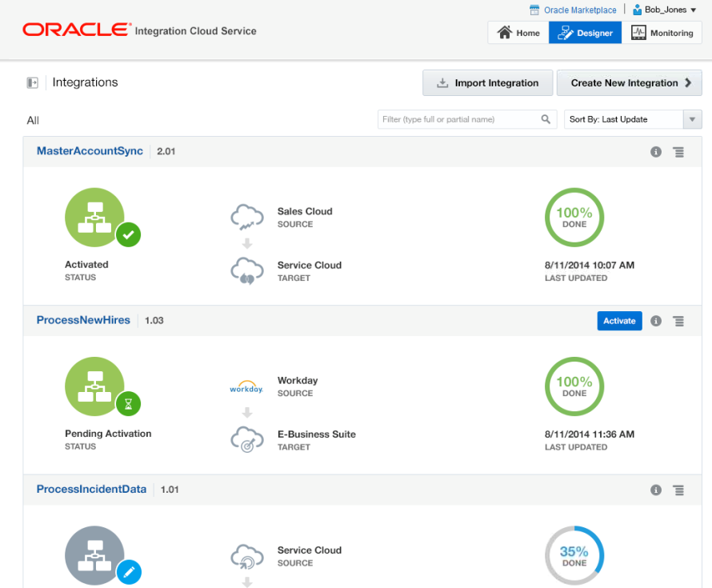The width and height of the screenshot is (712, 588).
Task: Open actions menu icon for MasterAccountSync
Action: pyautogui.click(x=678, y=152)
